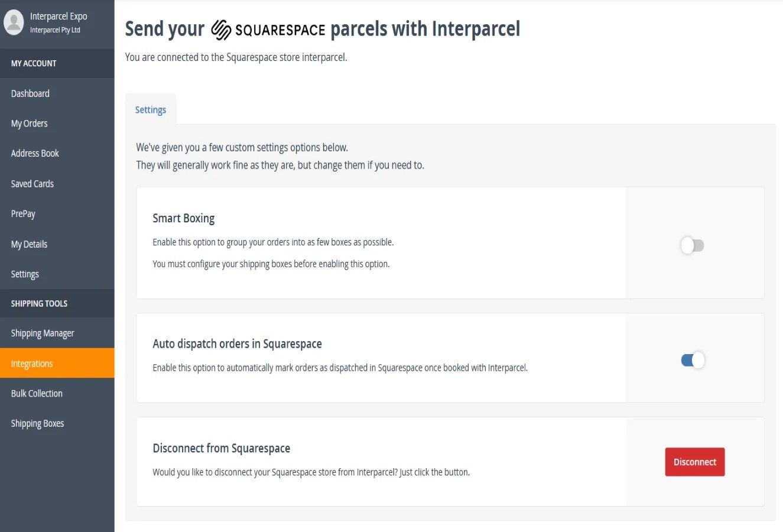This screenshot has width=783, height=532.
Task: Switch to the Settings tab
Action: point(150,109)
